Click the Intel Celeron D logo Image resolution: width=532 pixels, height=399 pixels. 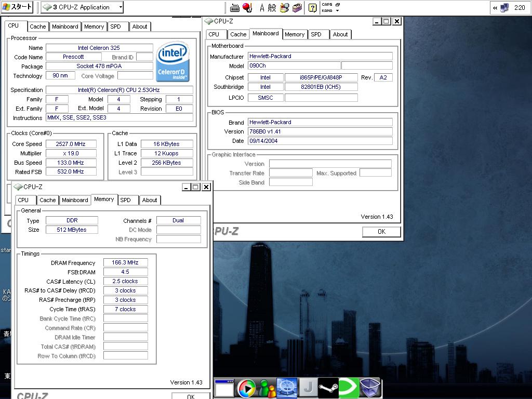[172, 62]
